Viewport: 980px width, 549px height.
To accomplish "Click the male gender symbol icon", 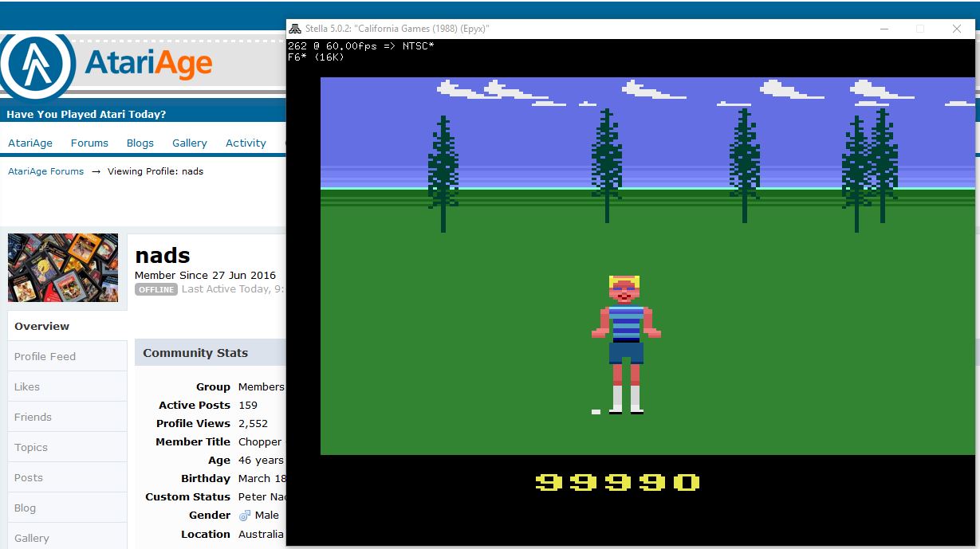I will pos(245,516).
